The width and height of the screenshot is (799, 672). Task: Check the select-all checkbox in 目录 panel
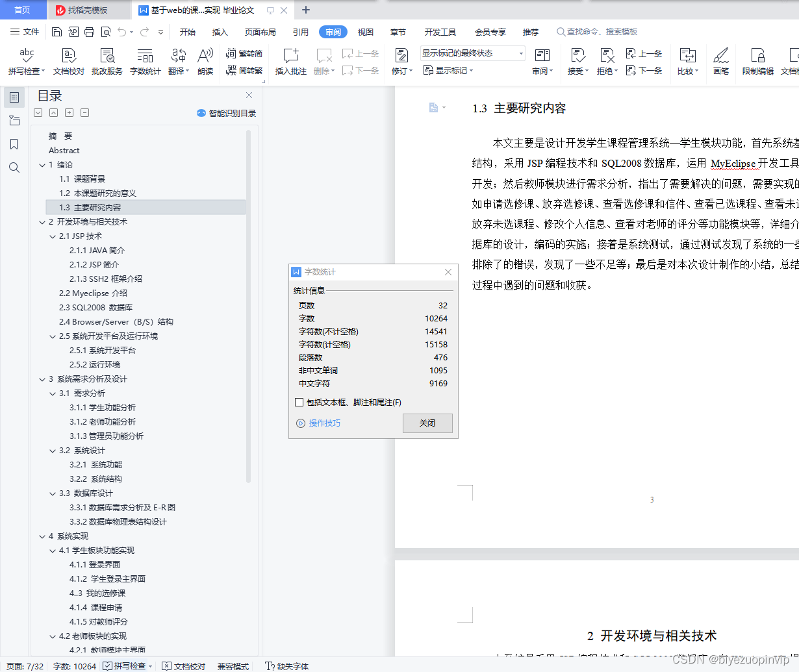pos(38,112)
